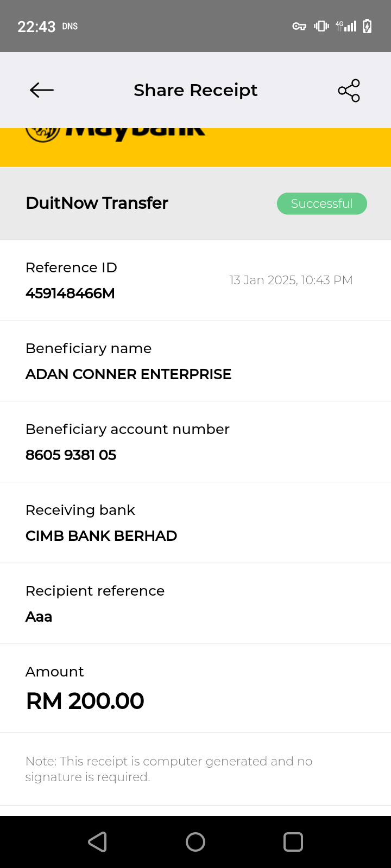The width and height of the screenshot is (391, 868).
Task: Tap receiving bank CIMB BANK BERHAD
Action: coord(101,536)
